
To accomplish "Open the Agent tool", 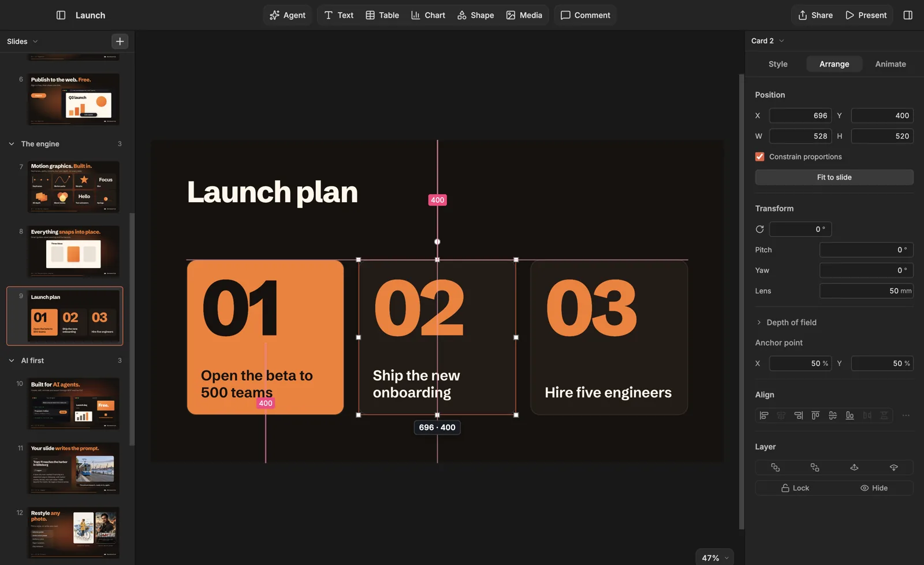I will [288, 15].
